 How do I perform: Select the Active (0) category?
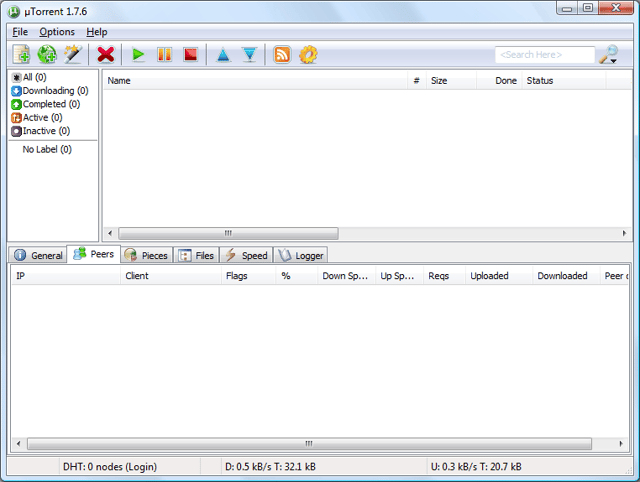(x=37, y=118)
